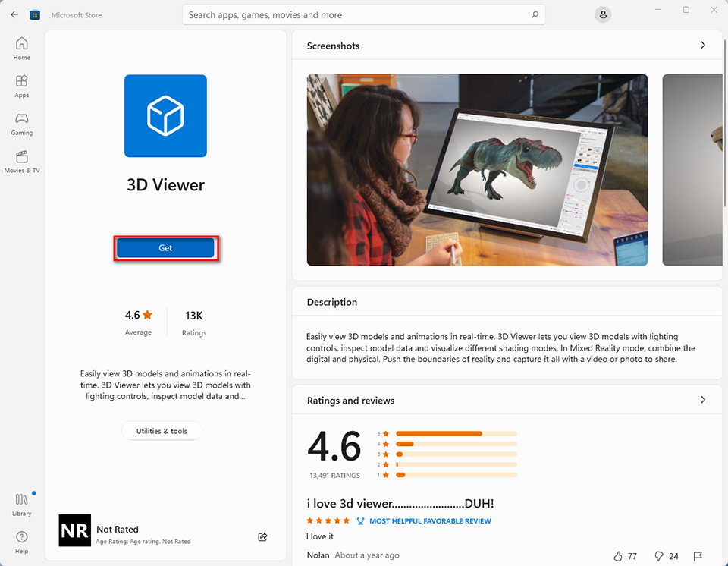Click 'About a year ago' review date
Screen dimensions: 728x566
[367, 555]
